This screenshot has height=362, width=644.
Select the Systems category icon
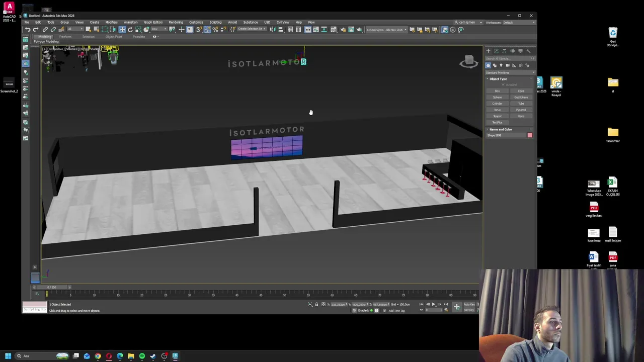[527, 65]
